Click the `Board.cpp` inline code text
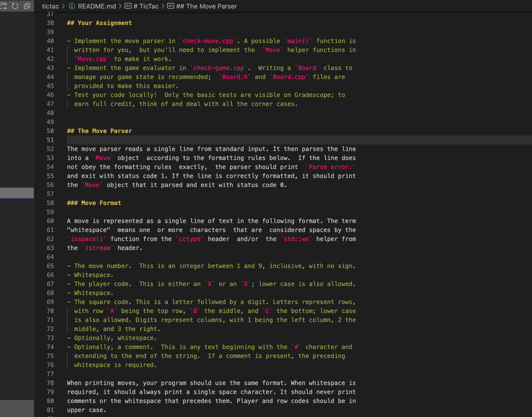This screenshot has width=532, height=417. tap(289, 77)
